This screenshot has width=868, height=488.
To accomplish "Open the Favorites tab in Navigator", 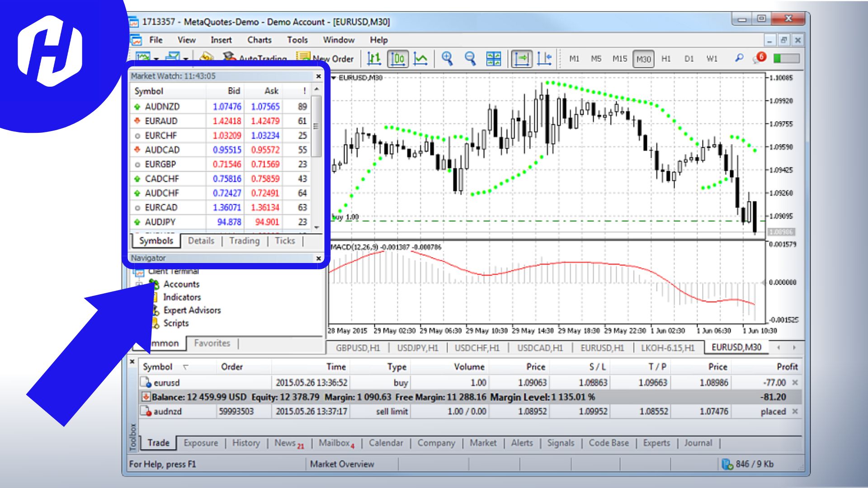I will (212, 343).
